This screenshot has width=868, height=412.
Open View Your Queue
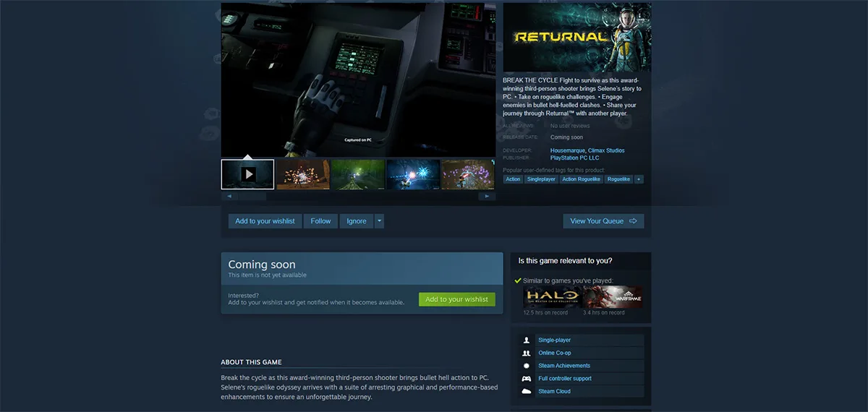pyautogui.click(x=603, y=221)
